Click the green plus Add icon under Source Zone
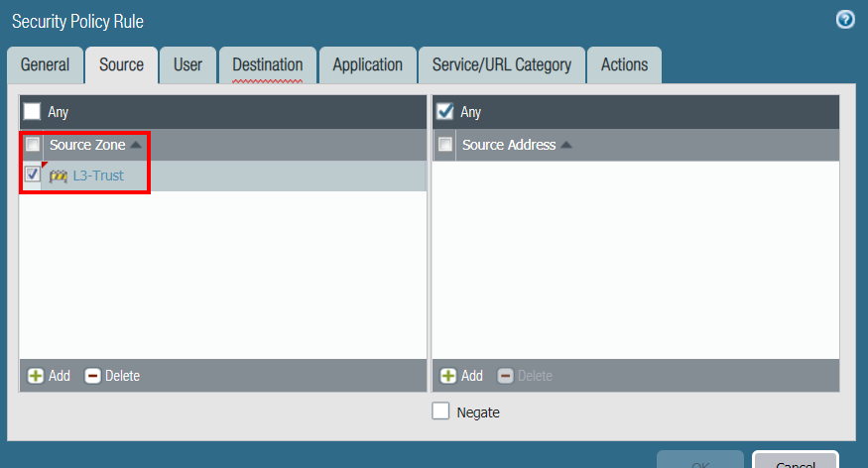Image resolution: width=868 pixels, height=468 pixels. 36,376
